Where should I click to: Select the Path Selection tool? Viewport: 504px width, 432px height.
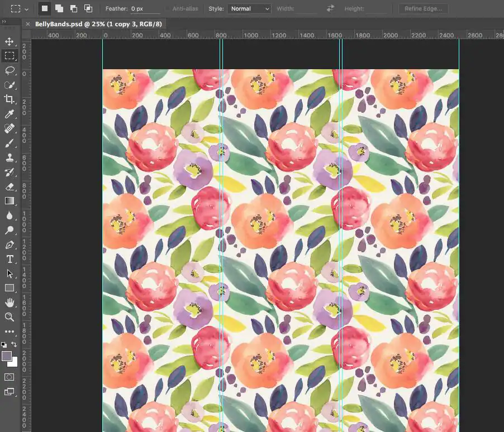click(9, 273)
